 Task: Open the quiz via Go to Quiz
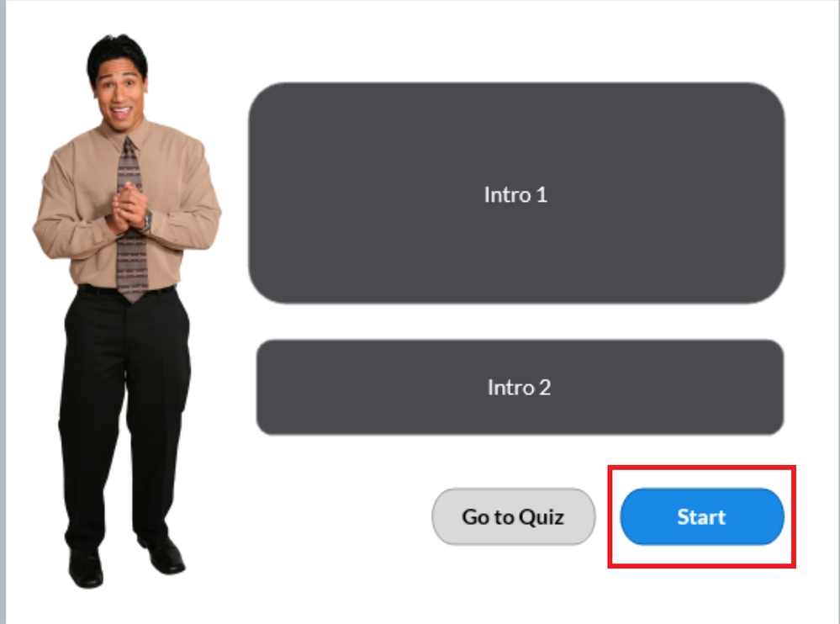513,517
